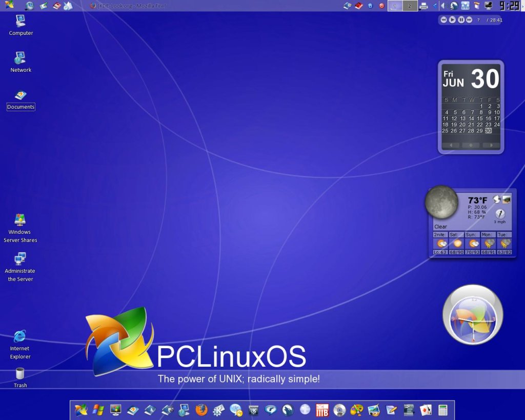This screenshot has height=420, width=525.
Task: Open the DVD disc icon in the dock
Action: 339,410
